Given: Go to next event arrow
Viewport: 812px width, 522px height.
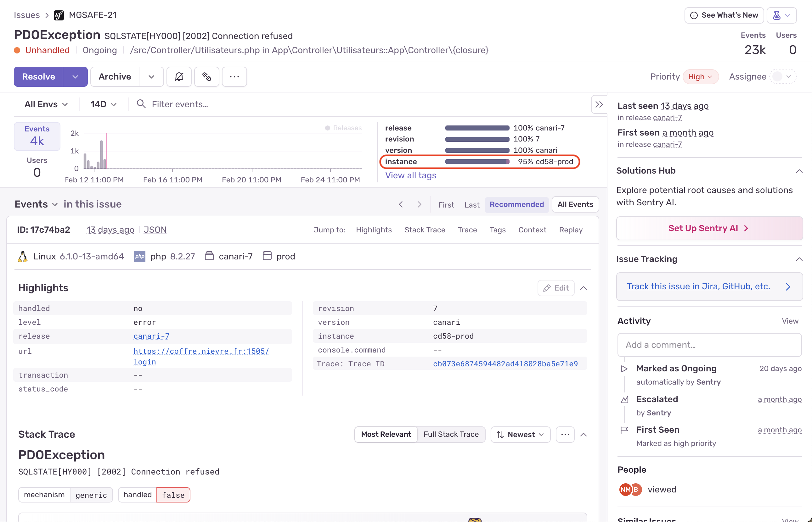Looking at the screenshot, I should click(x=420, y=204).
